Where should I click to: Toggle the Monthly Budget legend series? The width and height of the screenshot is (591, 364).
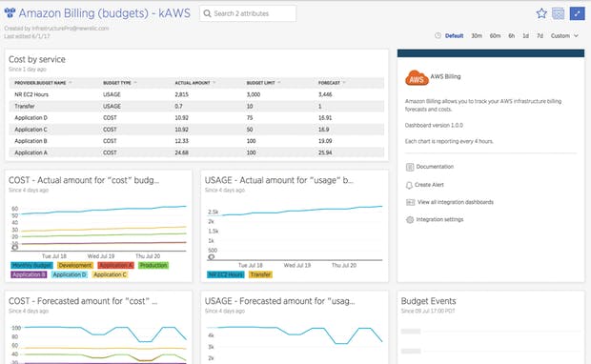pos(31,265)
